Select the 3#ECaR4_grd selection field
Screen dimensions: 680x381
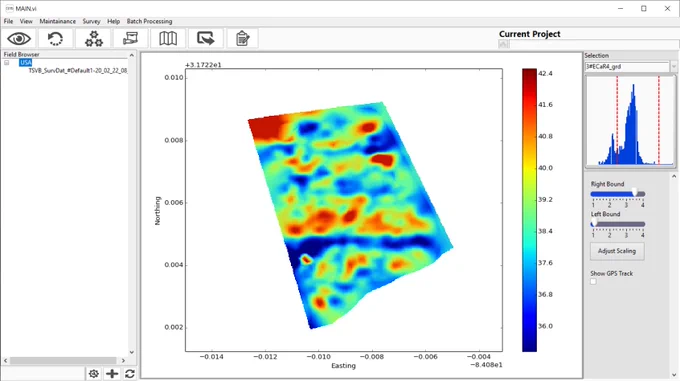[x=627, y=67]
